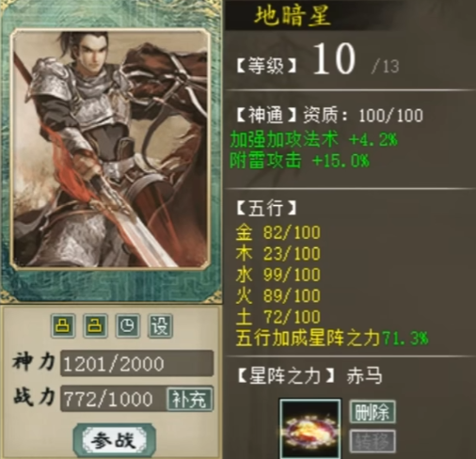Image resolution: width=476 pixels, height=459 pixels.
Task: Click the 赤马 star formation icon
Action: click(310, 429)
